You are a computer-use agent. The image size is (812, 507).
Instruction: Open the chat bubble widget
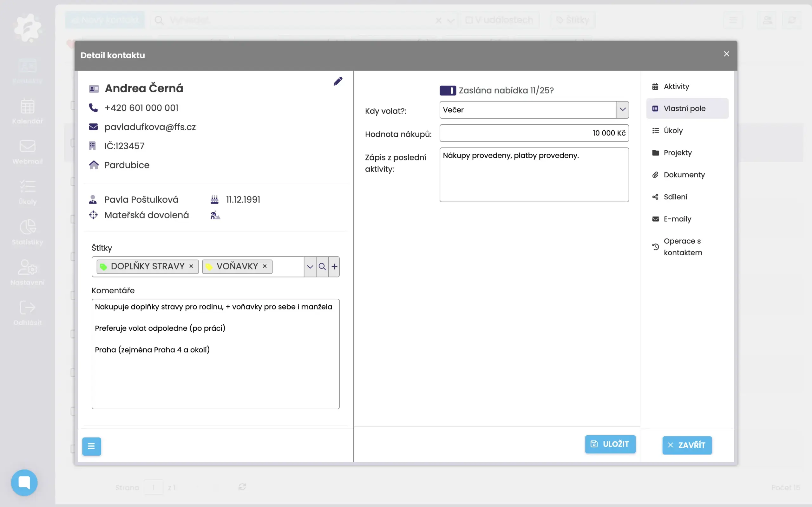pos(24,482)
